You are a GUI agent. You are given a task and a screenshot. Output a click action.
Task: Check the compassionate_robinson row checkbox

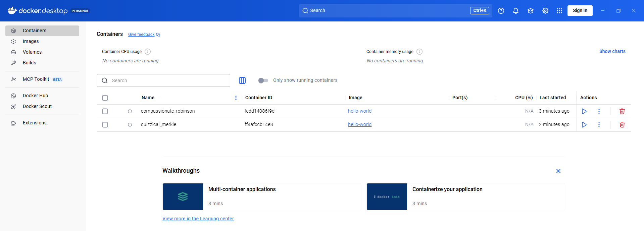coord(105,111)
